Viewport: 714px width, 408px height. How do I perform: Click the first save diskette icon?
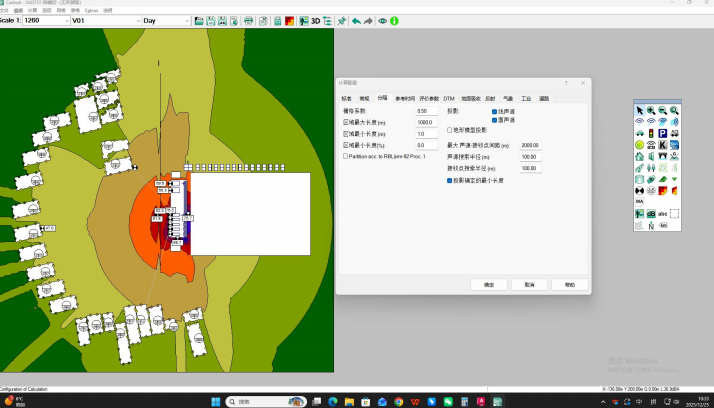(211, 21)
